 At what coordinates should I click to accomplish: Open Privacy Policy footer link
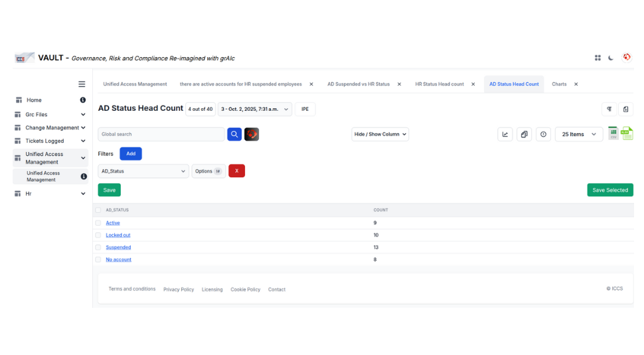[x=179, y=289]
